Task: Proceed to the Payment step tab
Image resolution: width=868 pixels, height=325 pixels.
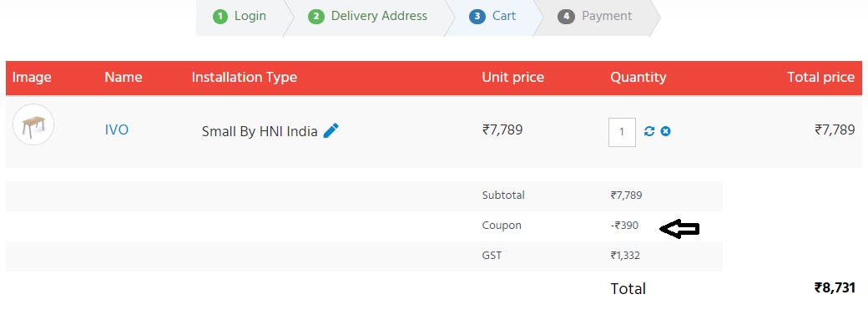Action: pyautogui.click(x=596, y=18)
